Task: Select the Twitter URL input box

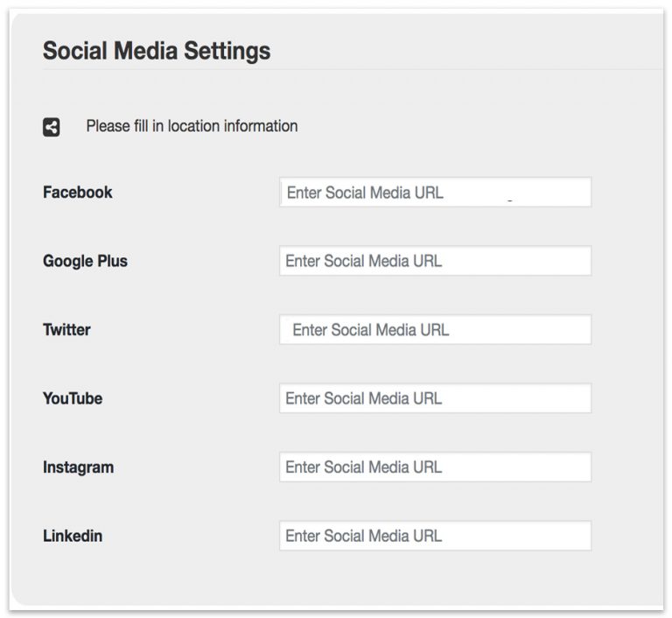Action: pyautogui.click(x=435, y=330)
